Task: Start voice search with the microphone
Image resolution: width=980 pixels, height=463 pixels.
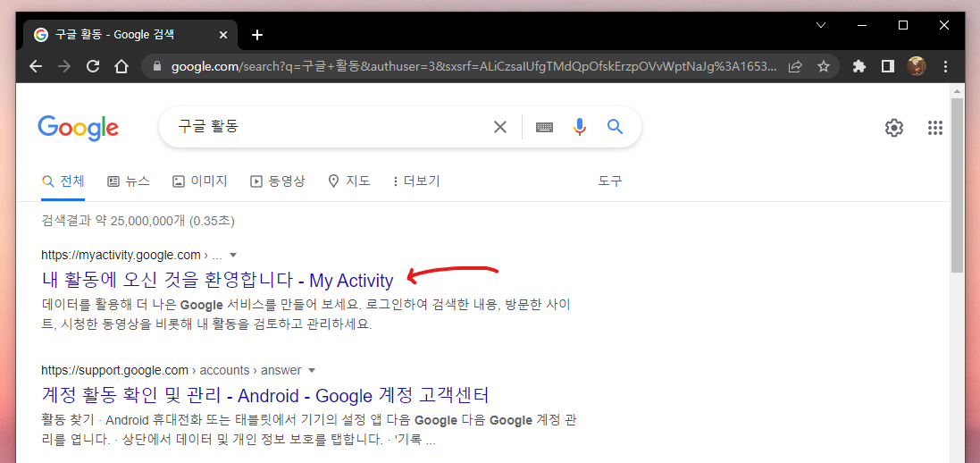Action: point(580,128)
